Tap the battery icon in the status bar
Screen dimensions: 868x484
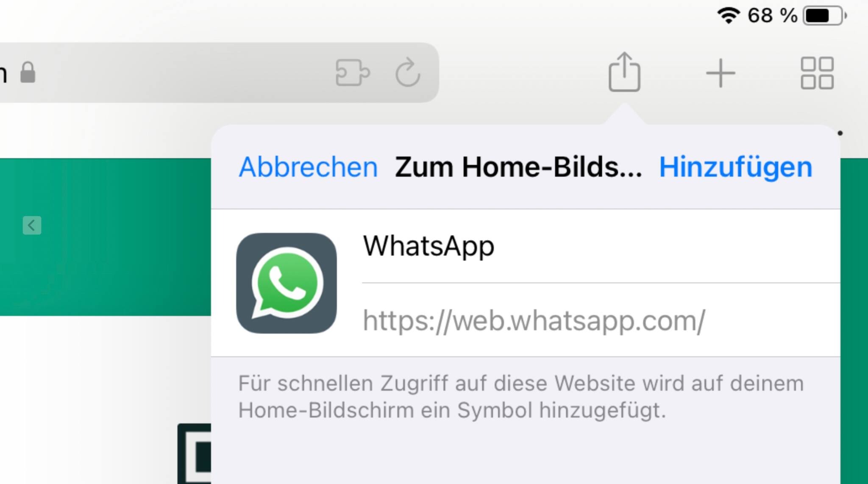pos(825,16)
